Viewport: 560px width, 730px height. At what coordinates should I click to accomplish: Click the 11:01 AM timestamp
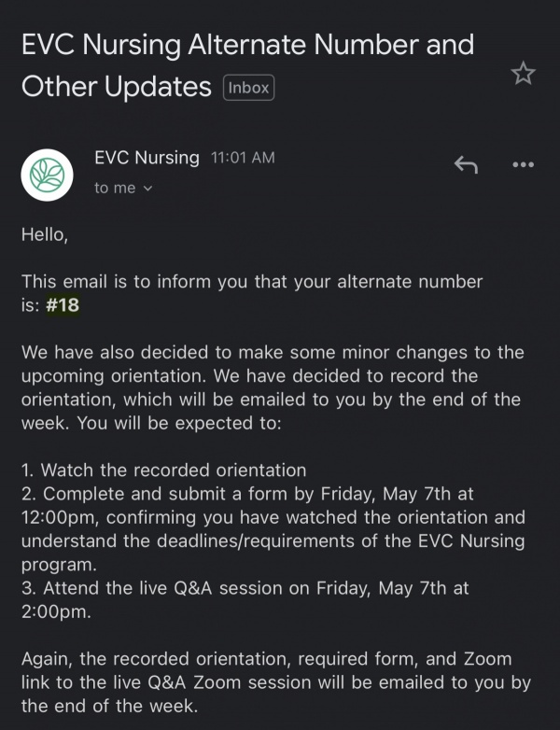243,158
